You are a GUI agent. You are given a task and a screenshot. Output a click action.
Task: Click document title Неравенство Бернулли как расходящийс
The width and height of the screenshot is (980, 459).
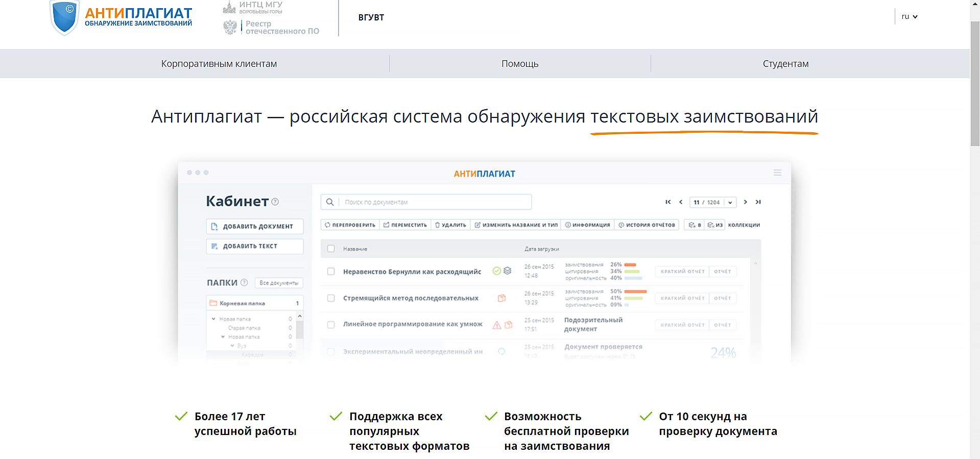click(412, 272)
